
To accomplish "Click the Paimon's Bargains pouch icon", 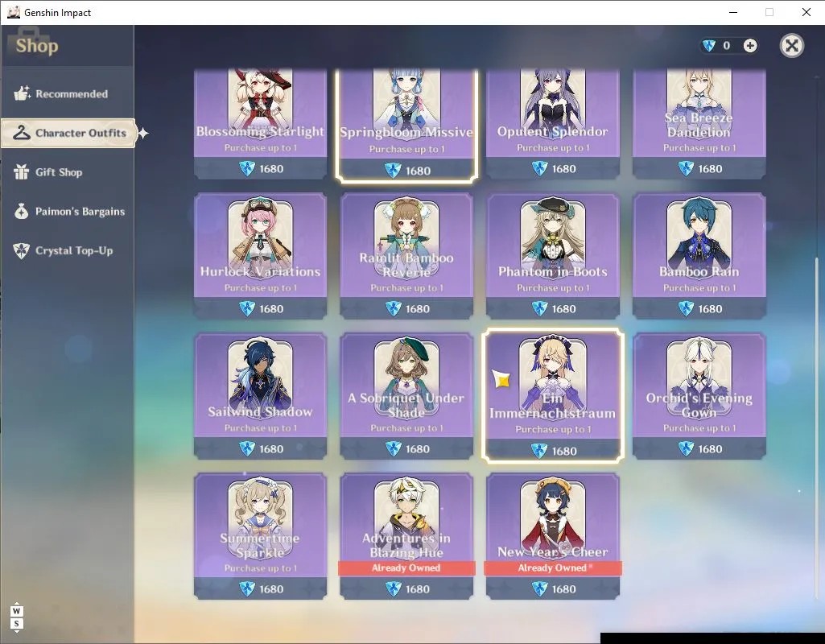I will pos(22,211).
